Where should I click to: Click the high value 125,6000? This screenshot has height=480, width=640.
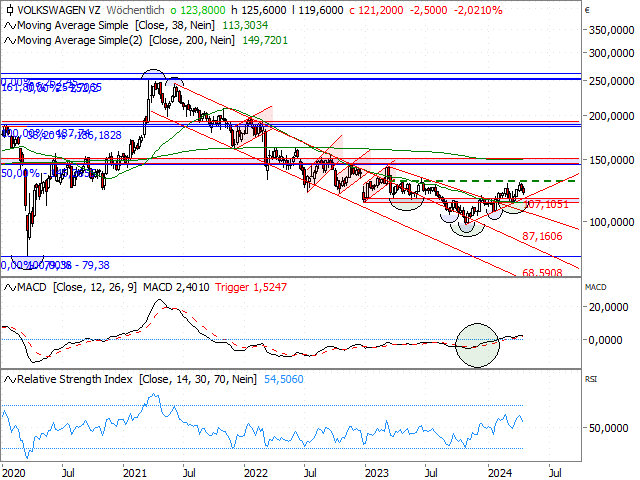(264, 11)
